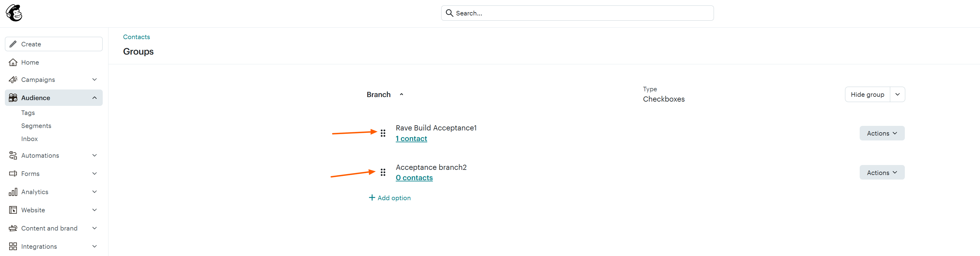Expand the Campaigns menu chevron

coord(94,79)
